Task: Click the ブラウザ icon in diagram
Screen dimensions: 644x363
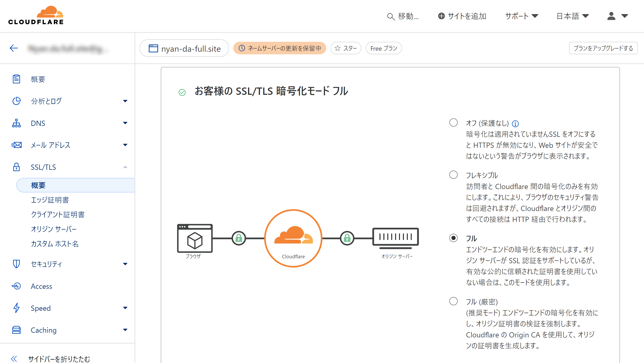Action: click(195, 238)
